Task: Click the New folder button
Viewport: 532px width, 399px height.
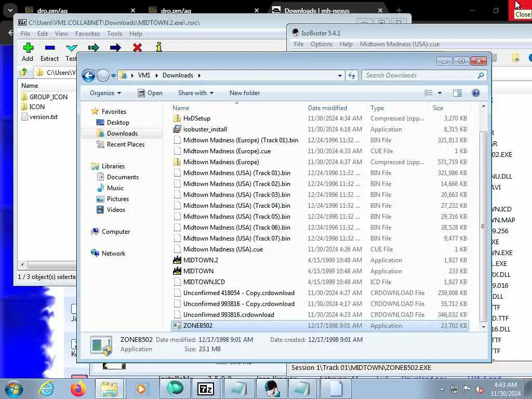Action: [x=245, y=93]
